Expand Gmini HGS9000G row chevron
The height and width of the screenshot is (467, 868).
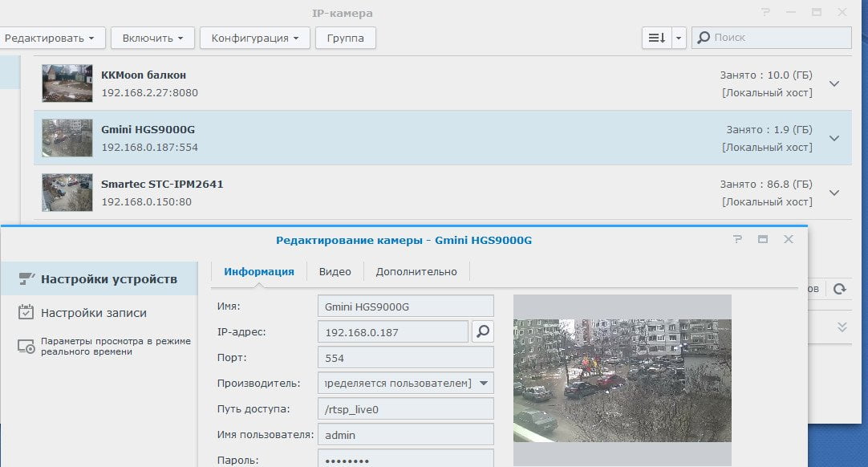click(834, 138)
